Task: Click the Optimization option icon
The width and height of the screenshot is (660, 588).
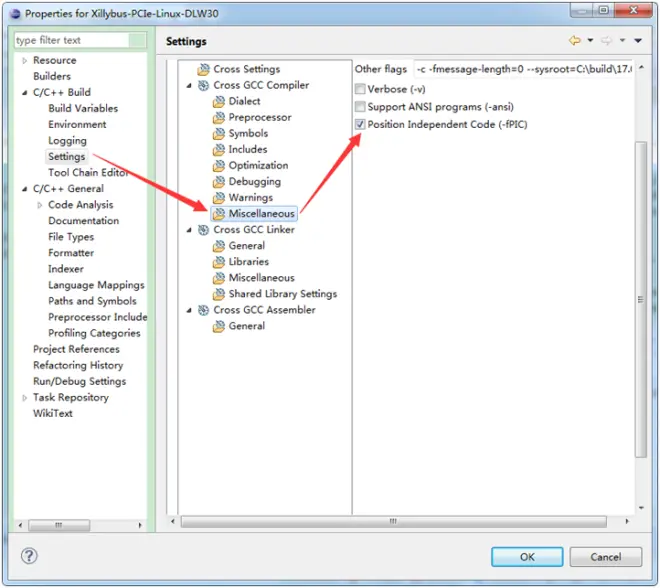Action: point(218,165)
